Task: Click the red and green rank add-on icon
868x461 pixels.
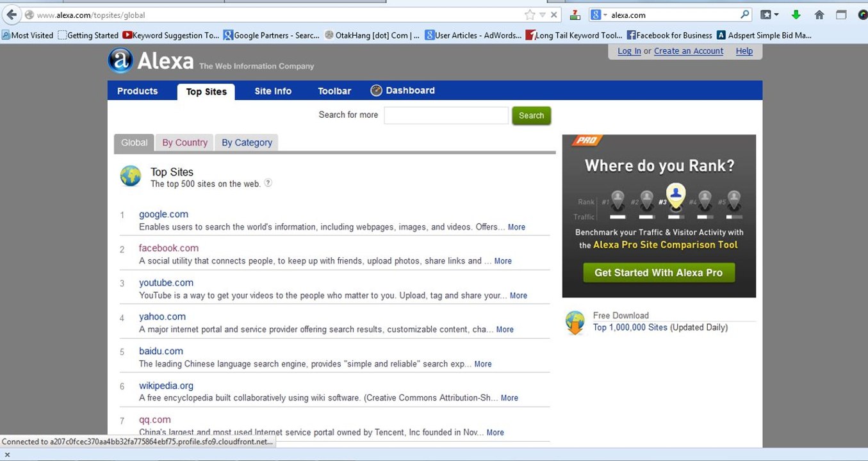Action: 575,15
